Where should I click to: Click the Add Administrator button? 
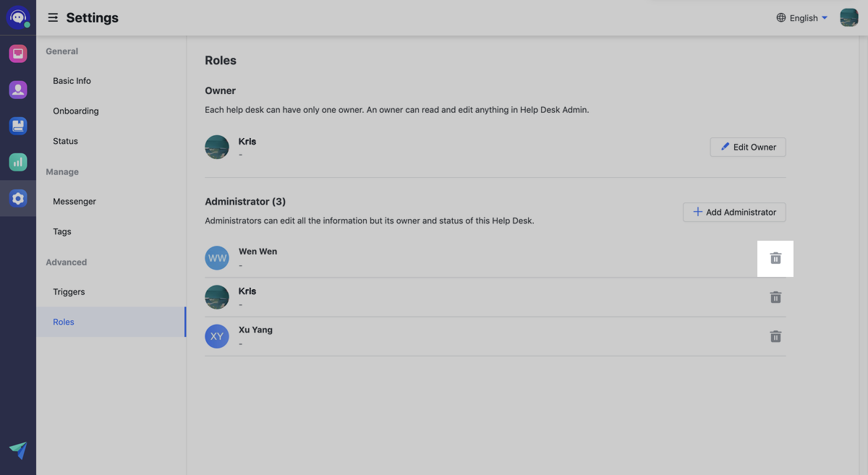click(734, 212)
